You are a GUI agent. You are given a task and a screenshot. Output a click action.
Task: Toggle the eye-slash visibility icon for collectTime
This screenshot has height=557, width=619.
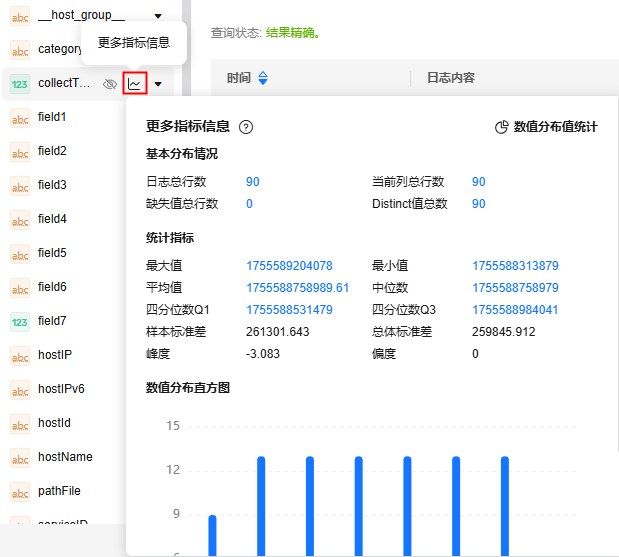(110, 84)
